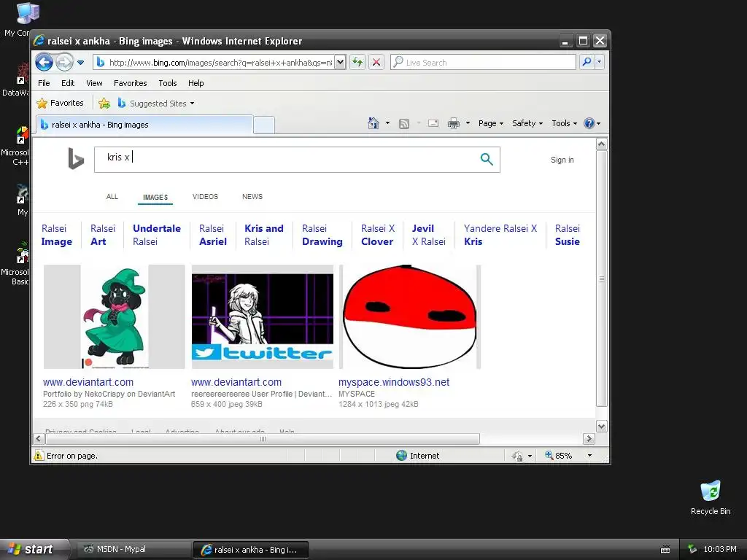Select the ralsei x ankha browser tab
Viewport: 747px width, 560px height.
pos(144,125)
